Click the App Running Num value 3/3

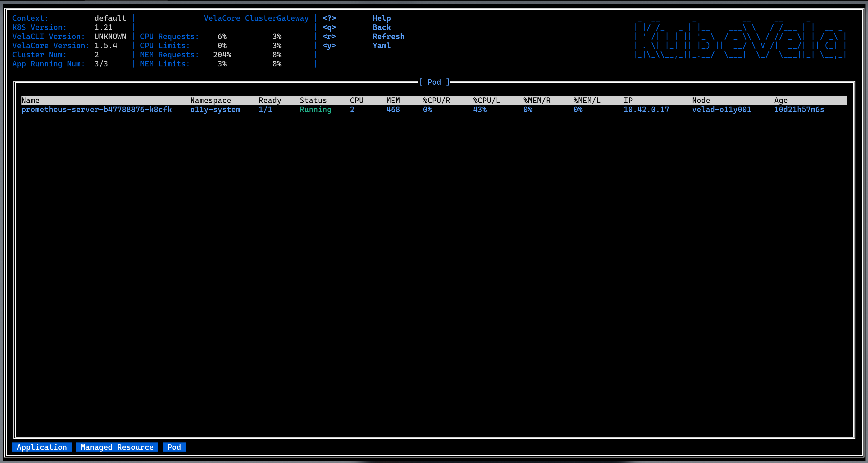point(101,64)
